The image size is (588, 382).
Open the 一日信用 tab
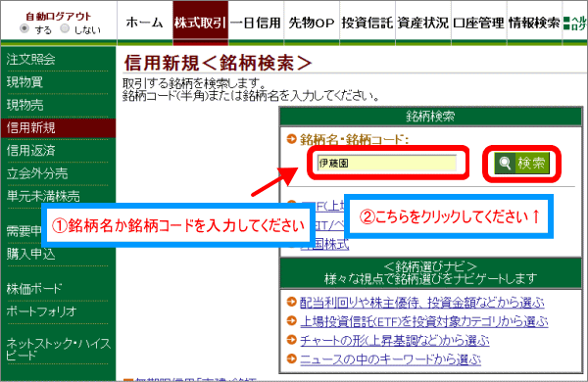[256, 23]
